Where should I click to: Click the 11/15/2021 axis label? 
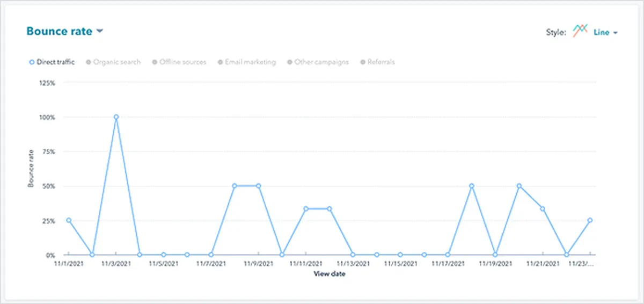[x=400, y=264]
